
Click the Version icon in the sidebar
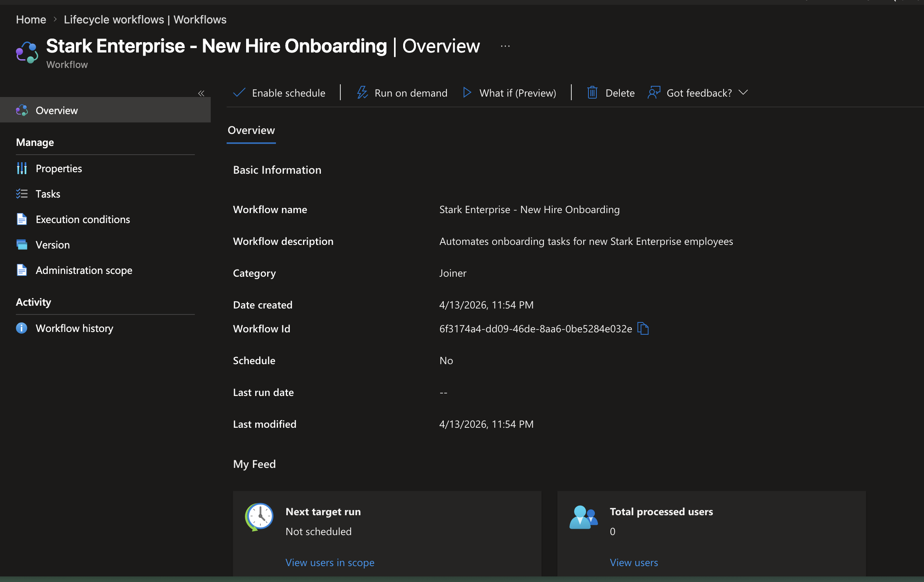click(22, 245)
